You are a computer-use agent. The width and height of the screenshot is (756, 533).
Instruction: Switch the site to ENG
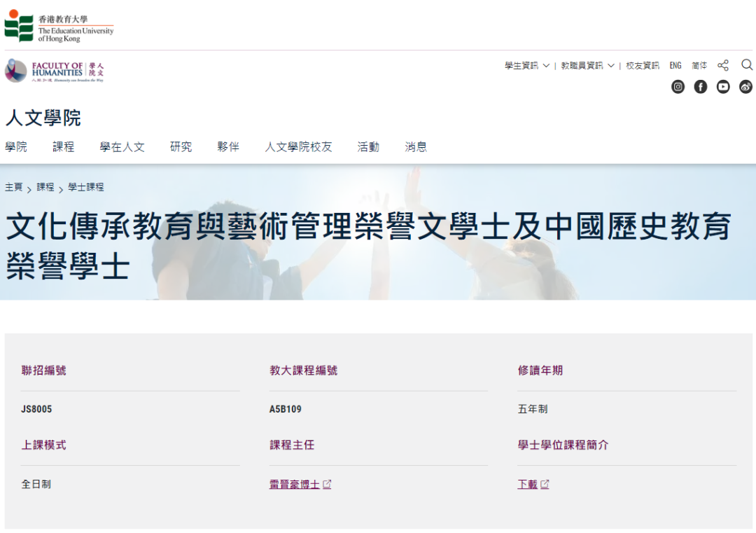point(675,64)
